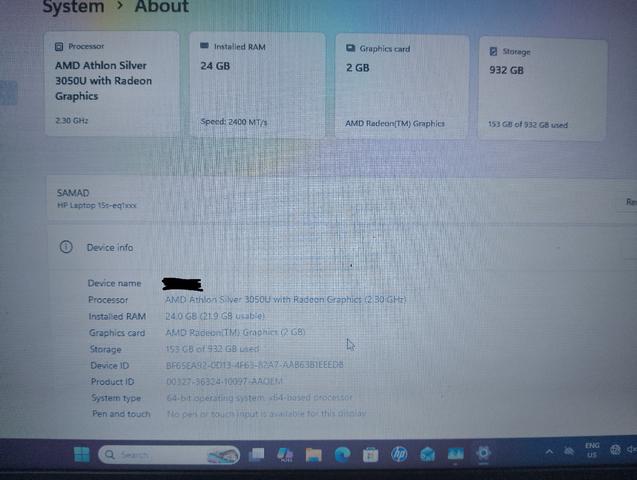Viewport: 637px width, 480px height.
Task: Open File Explorer from the taskbar
Action: [314, 455]
